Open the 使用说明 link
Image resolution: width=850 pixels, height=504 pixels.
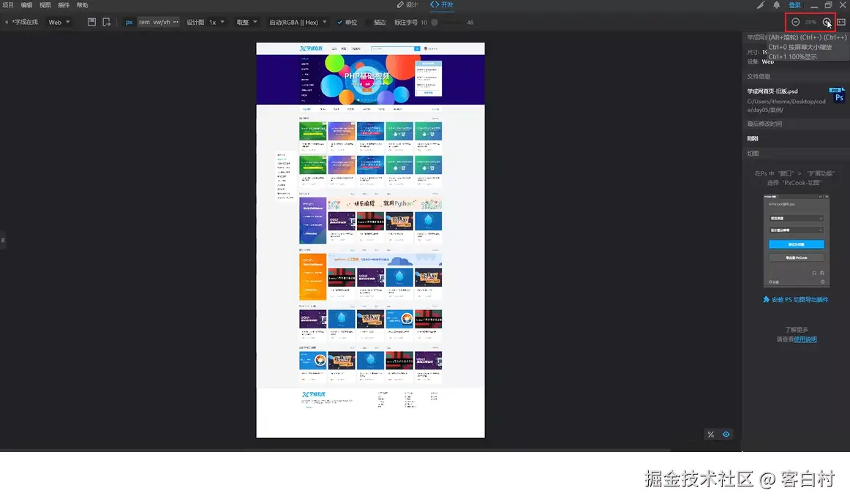(x=805, y=339)
